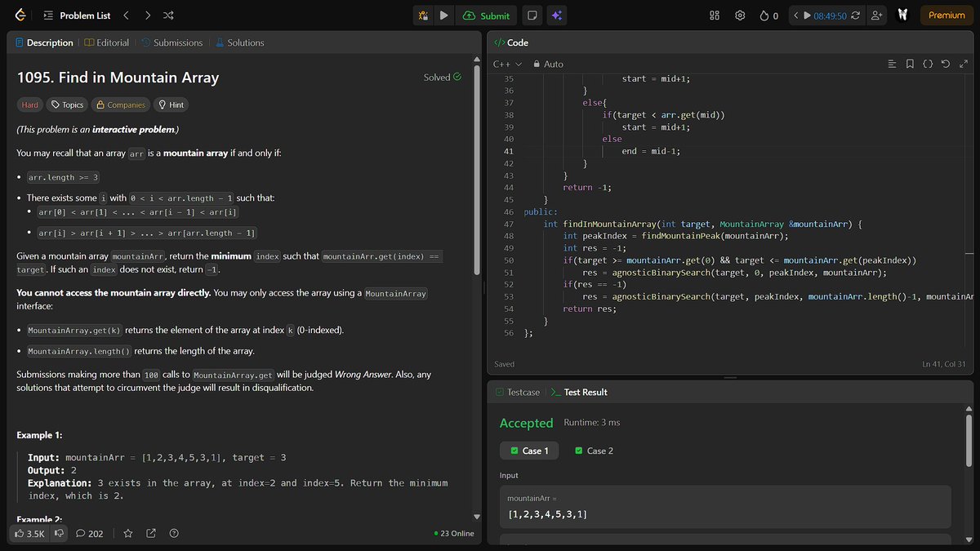Screen dimensions: 980x551
Task: Switch to the Description tab
Action: coord(43,42)
